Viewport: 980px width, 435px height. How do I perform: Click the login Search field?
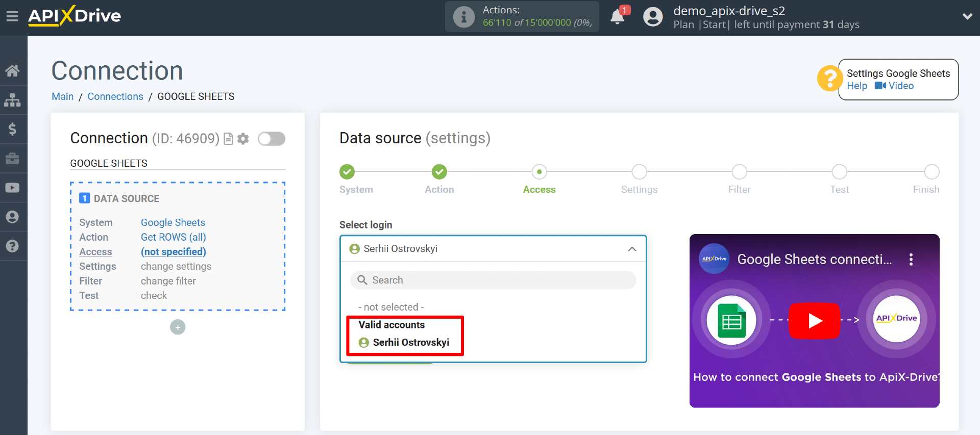coord(493,280)
